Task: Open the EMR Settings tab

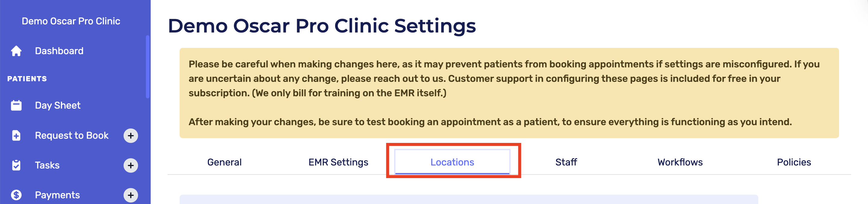Action: (x=338, y=162)
